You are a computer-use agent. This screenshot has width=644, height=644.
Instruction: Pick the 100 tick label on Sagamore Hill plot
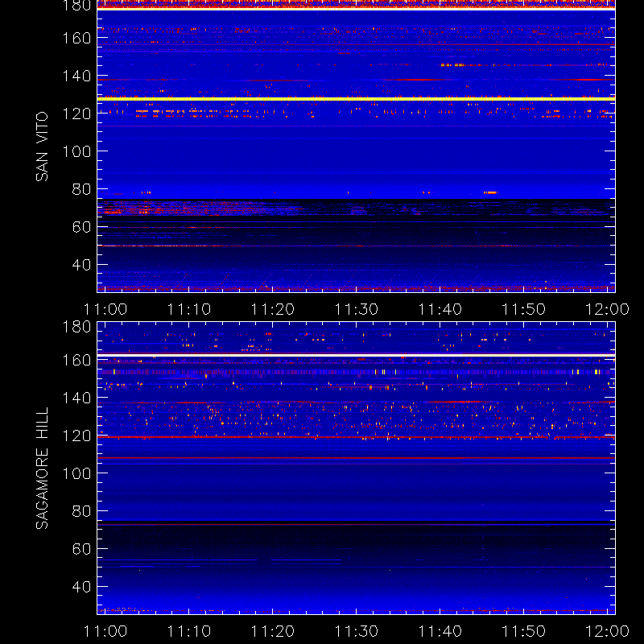click(x=76, y=473)
